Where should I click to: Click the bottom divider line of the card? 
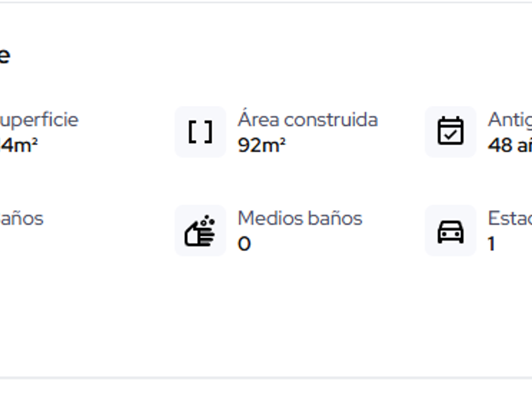pos(266,378)
